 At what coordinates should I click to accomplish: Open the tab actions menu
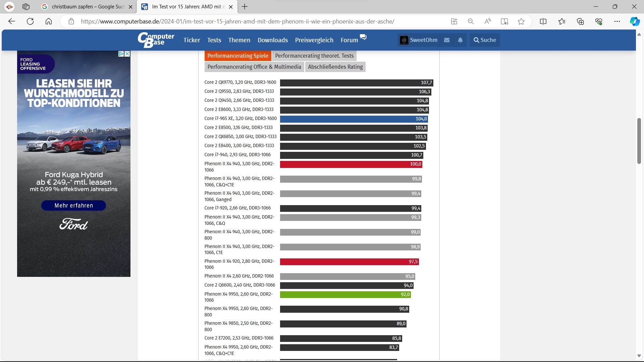[26, 7]
